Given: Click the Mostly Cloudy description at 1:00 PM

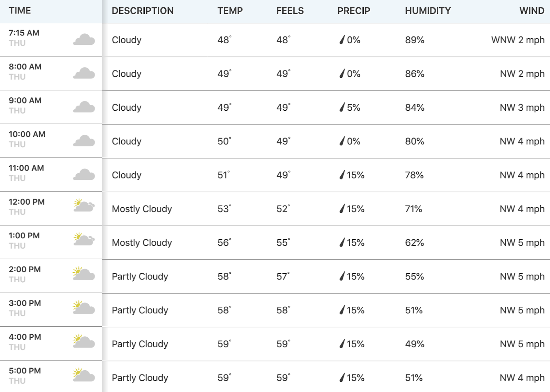Looking at the screenshot, I should [142, 243].
